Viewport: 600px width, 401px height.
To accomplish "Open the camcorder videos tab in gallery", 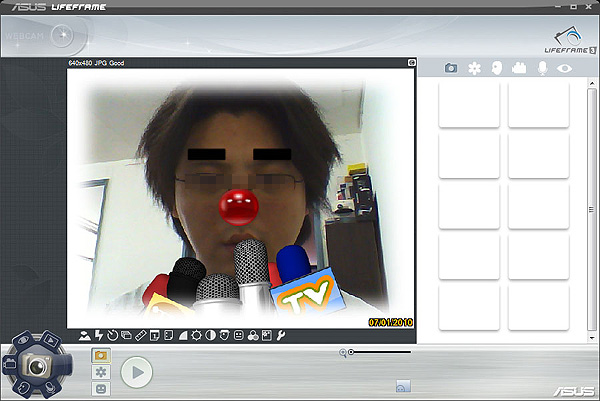I will pos(519,68).
